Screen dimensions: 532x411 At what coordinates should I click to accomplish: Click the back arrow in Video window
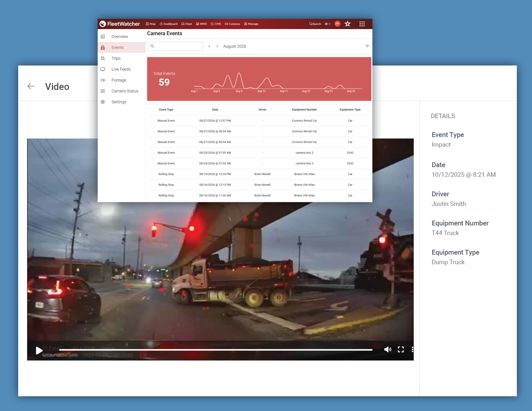pos(31,86)
